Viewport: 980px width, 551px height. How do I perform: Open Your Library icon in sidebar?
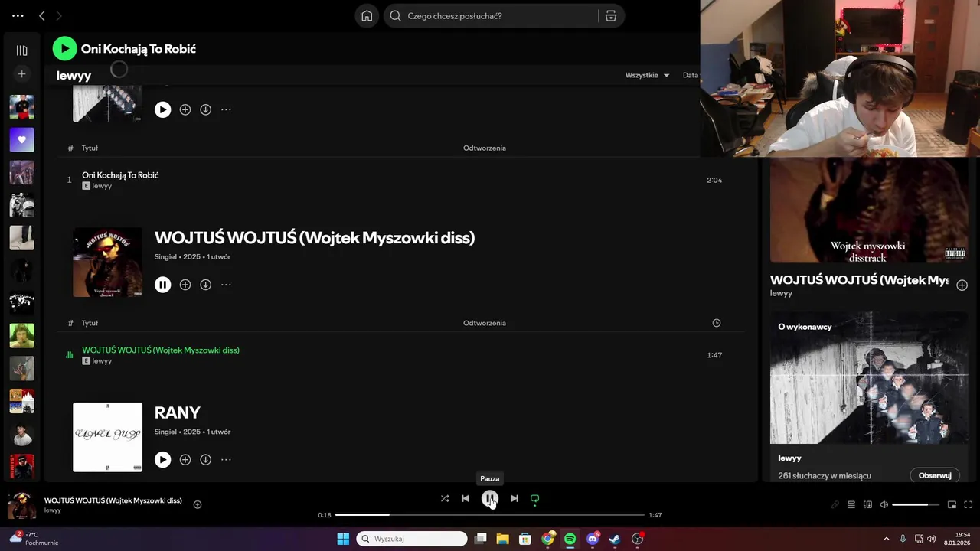[21, 51]
